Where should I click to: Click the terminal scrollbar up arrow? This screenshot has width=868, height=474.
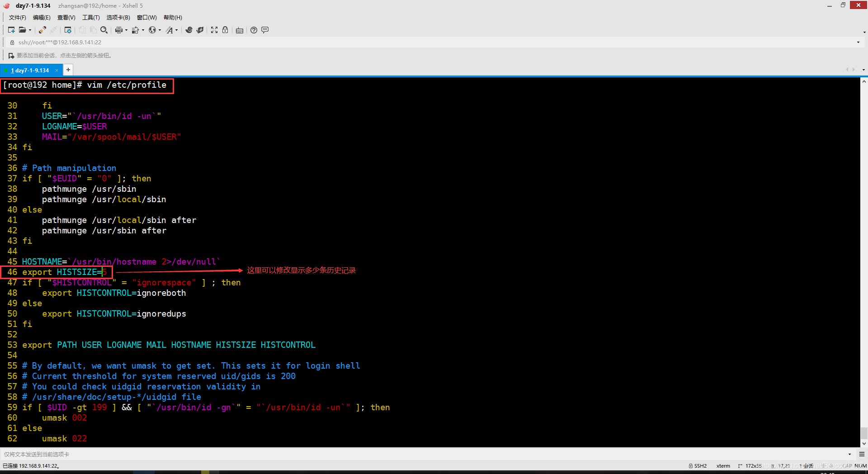[x=864, y=82]
